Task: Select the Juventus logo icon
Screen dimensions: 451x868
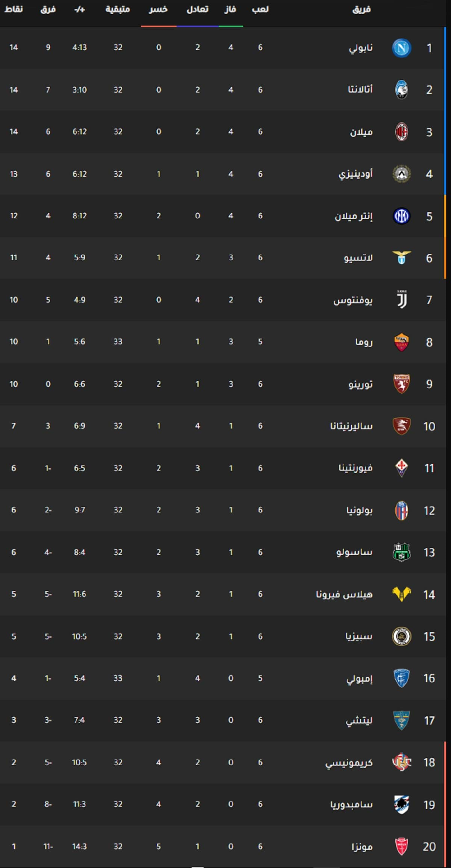Action: [x=401, y=299]
